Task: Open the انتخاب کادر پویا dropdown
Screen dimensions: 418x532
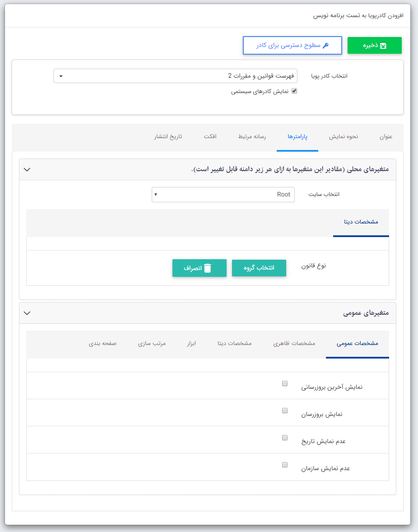Action: coord(60,76)
